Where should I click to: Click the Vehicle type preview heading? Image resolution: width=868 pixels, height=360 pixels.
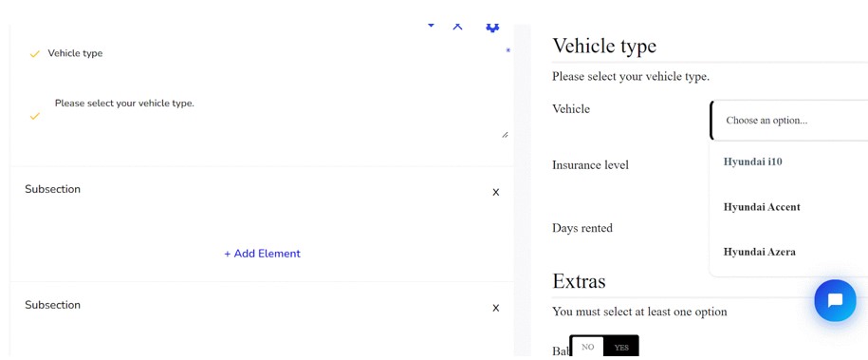(604, 46)
